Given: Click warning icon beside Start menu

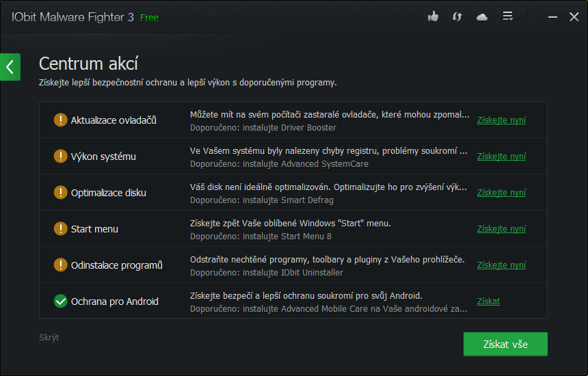Looking at the screenshot, I should (x=60, y=229).
